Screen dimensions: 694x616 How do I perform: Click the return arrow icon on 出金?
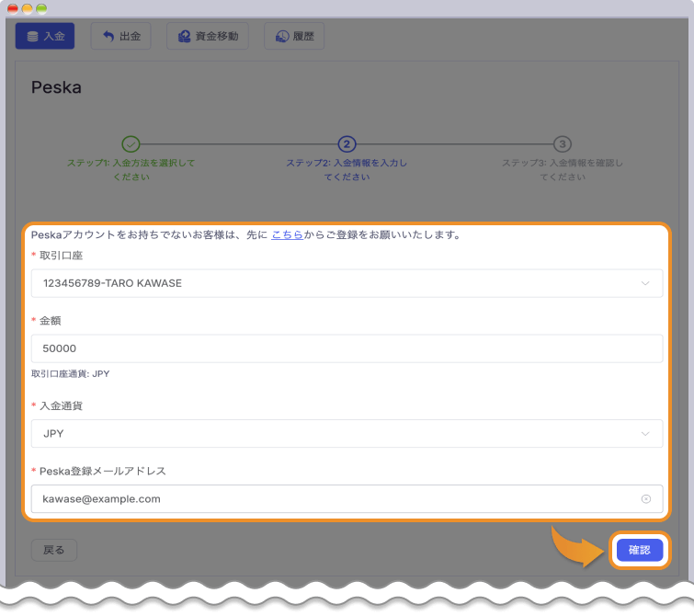point(108,36)
